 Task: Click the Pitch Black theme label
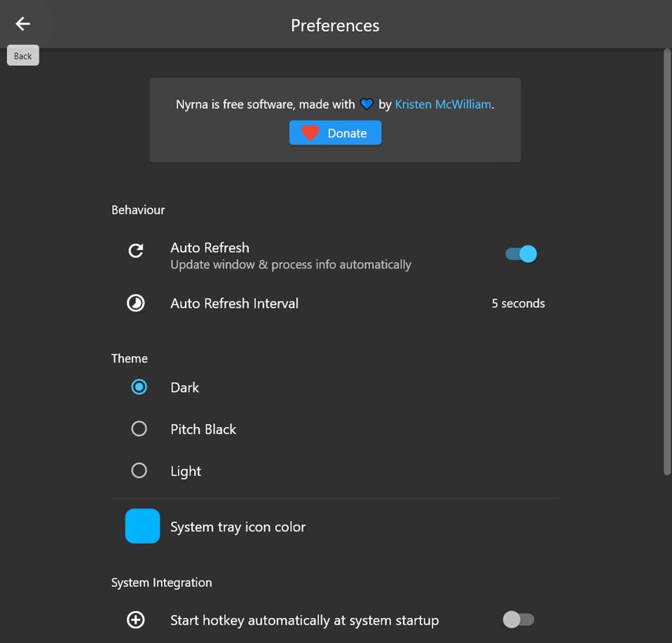pyautogui.click(x=203, y=429)
